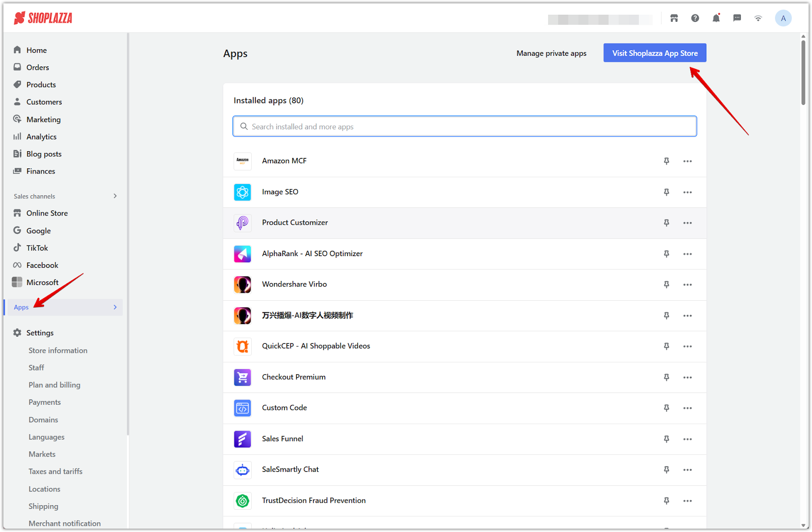The image size is (812, 532).
Task: Open the storefront icon in top bar
Action: click(674, 18)
